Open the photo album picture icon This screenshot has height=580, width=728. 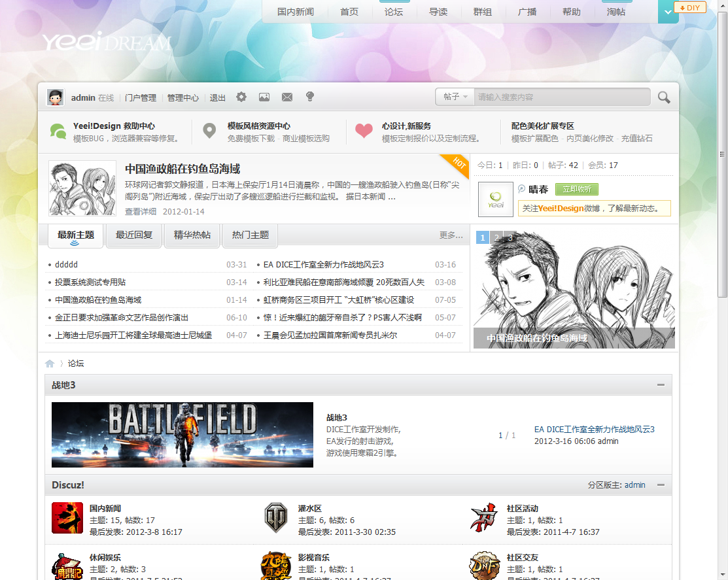(x=264, y=97)
